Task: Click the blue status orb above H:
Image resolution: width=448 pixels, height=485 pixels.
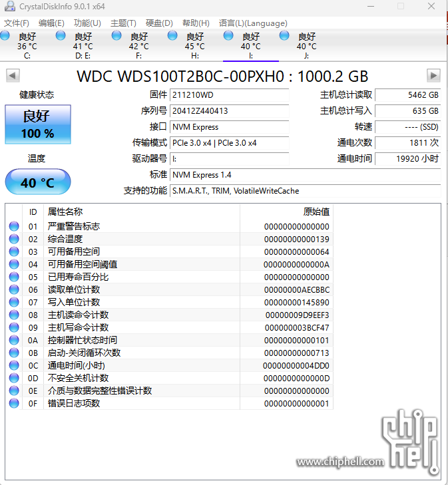Action: [x=172, y=35]
